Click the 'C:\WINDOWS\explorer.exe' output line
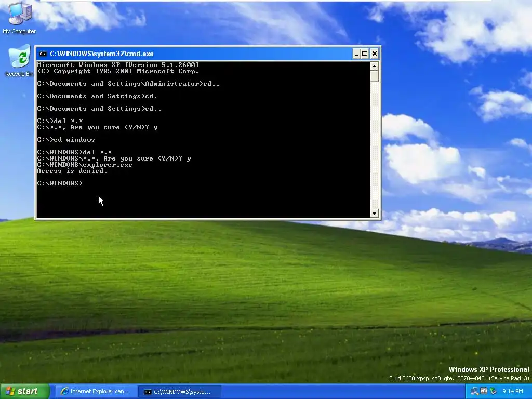Screen dimensions: 532x399 [85, 165]
